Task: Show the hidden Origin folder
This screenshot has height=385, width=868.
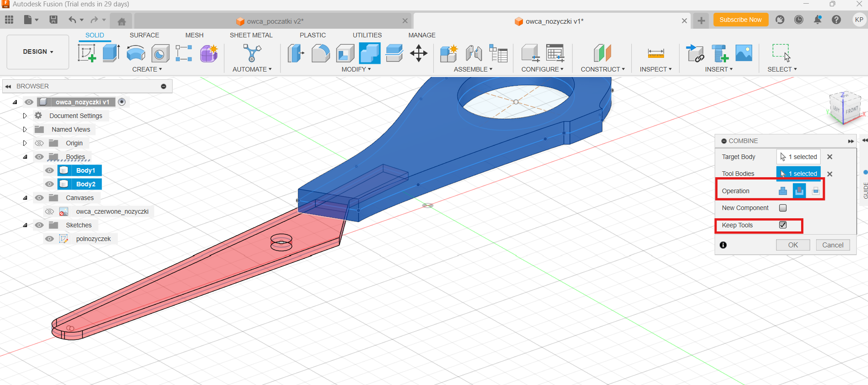Action: 39,143
